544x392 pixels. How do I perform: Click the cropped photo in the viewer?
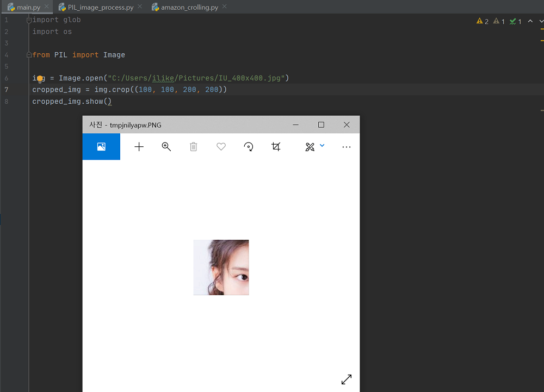tap(221, 267)
